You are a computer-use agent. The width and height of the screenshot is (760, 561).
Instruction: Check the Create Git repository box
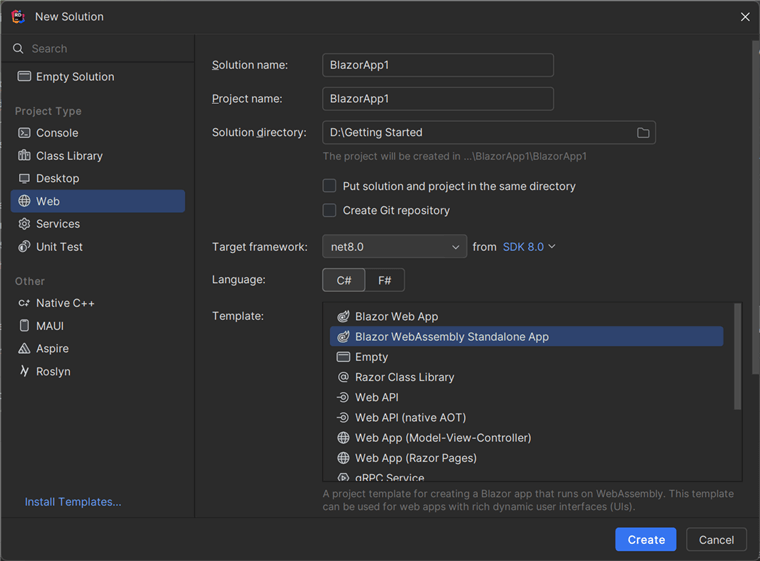point(330,210)
